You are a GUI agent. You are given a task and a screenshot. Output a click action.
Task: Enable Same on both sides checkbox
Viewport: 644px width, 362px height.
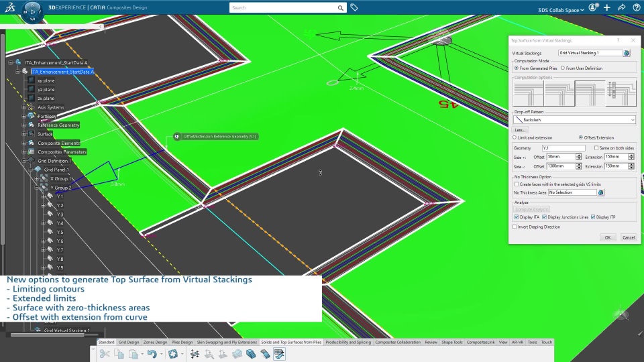596,147
